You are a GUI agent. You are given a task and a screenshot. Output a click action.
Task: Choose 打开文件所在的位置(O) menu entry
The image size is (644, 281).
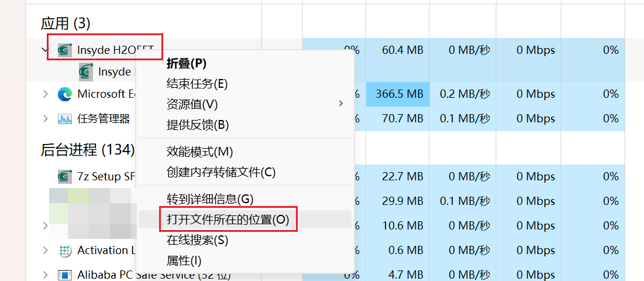(245, 220)
